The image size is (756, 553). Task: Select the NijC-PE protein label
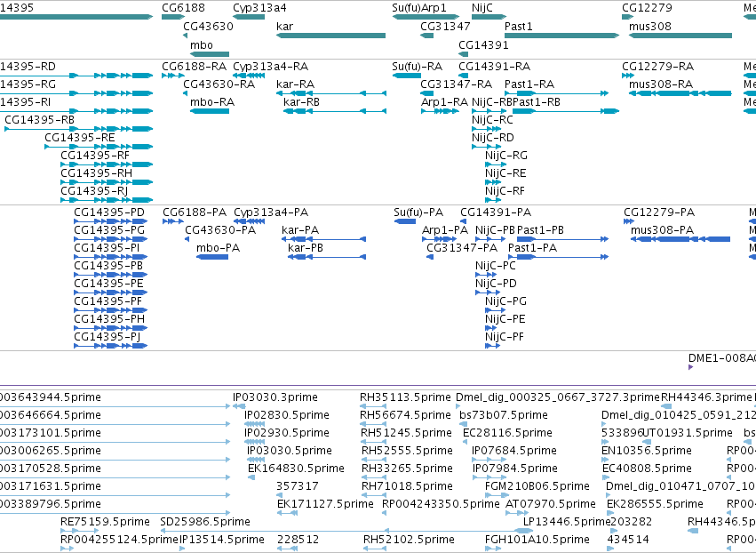(505, 319)
